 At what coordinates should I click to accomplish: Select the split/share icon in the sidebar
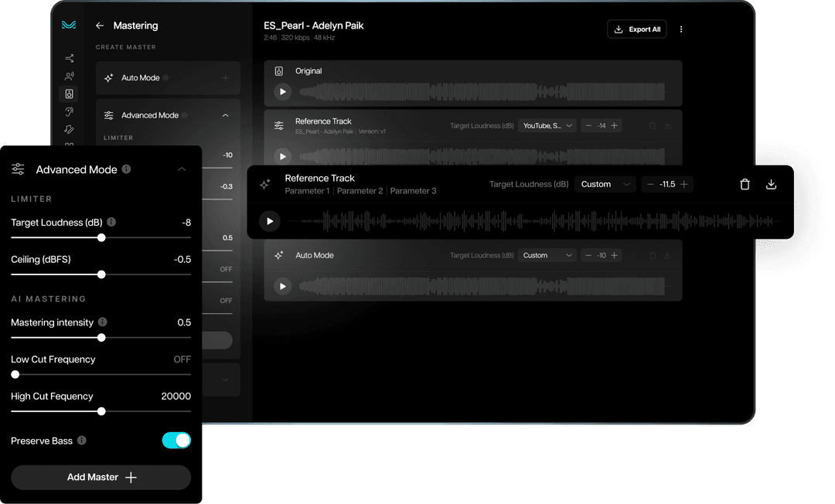pyautogui.click(x=69, y=58)
